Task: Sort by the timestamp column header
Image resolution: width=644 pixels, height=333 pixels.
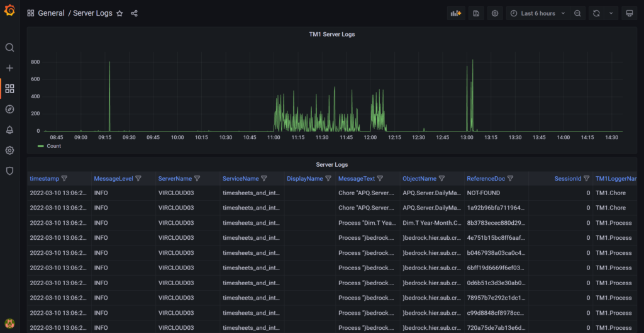Action: click(44, 179)
